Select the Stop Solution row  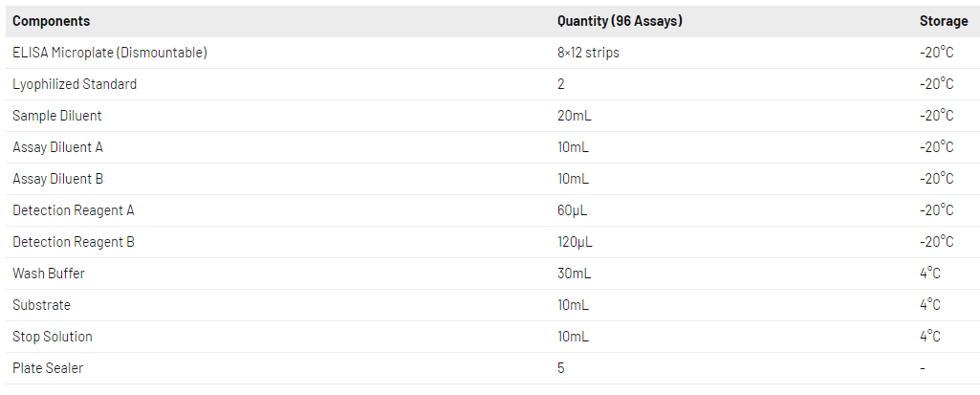pos(53,337)
